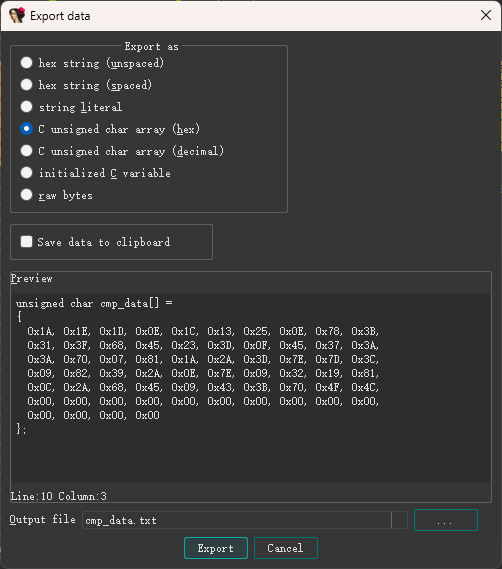Click the cmp_data[] declaration line
Viewport: 502px width, 569px height.
(x=94, y=303)
